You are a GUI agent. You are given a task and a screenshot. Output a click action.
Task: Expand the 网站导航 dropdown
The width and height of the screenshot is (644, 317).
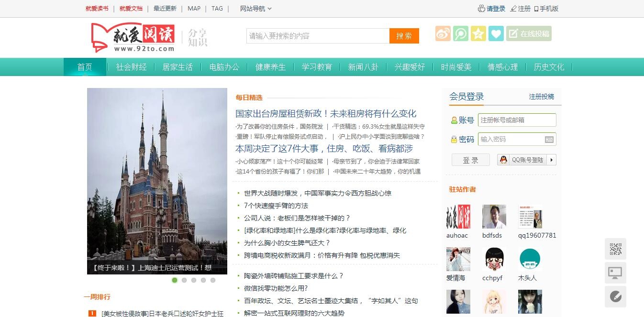(256, 9)
